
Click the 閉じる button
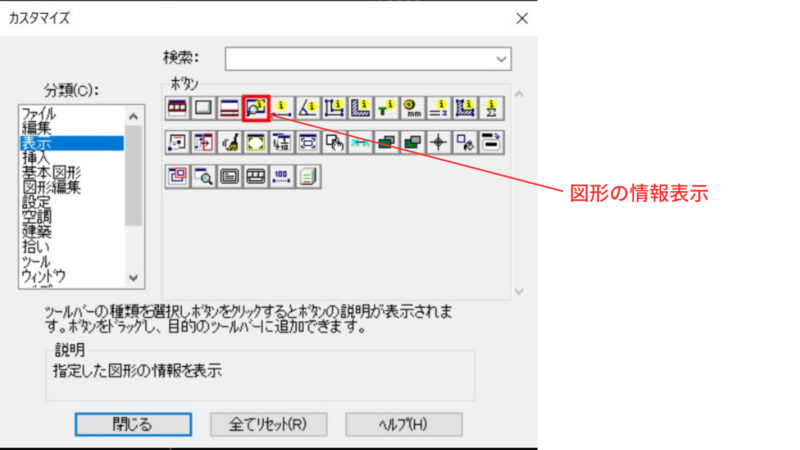tap(133, 424)
